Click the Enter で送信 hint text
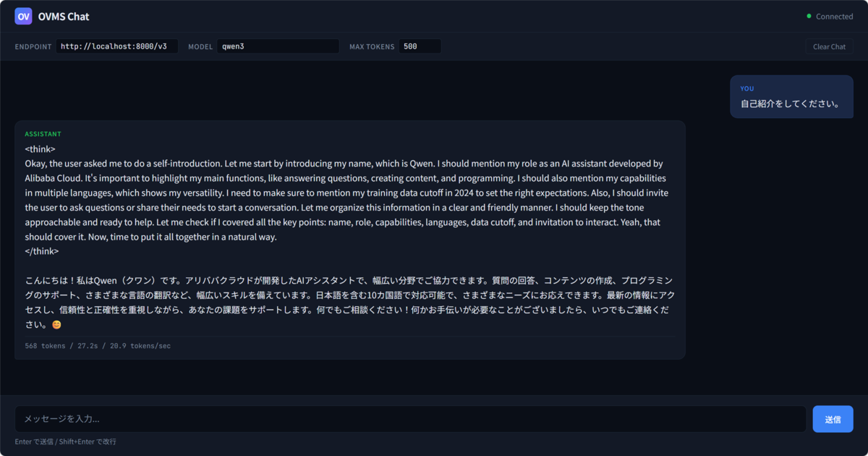This screenshot has height=456, width=868. [x=65, y=442]
